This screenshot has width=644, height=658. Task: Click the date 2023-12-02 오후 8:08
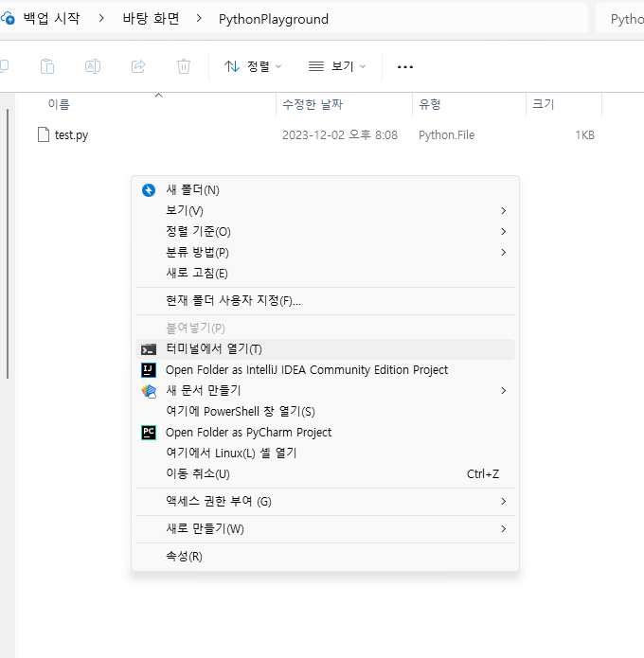tap(340, 135)
